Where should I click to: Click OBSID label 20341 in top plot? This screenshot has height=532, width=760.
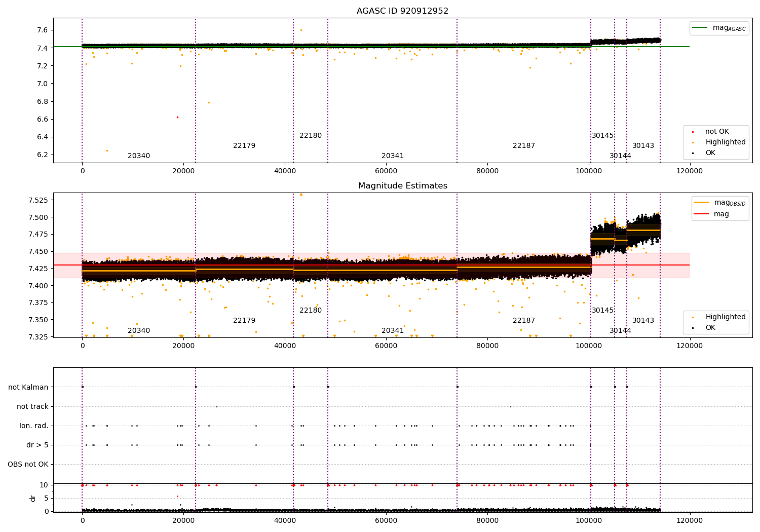[393, 156]
